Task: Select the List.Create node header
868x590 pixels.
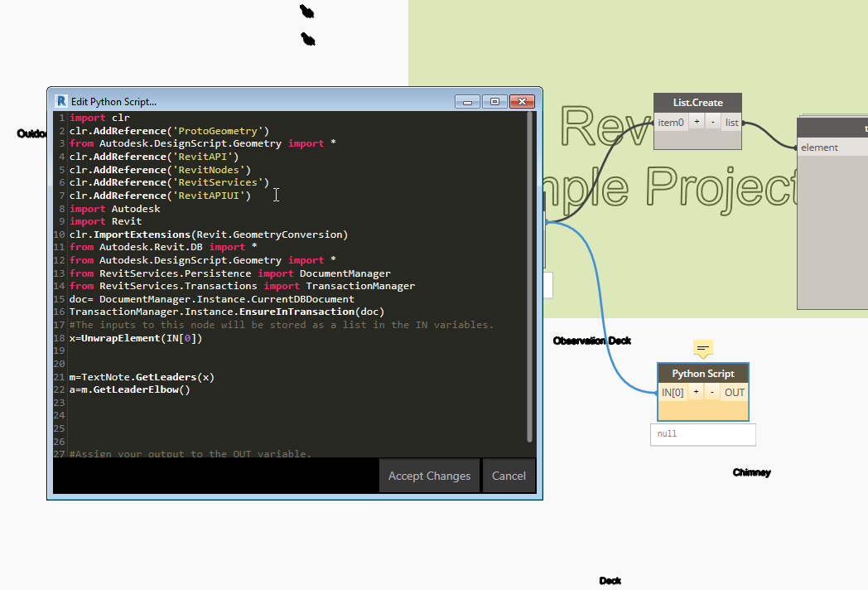Action: (x=697, y=103)
